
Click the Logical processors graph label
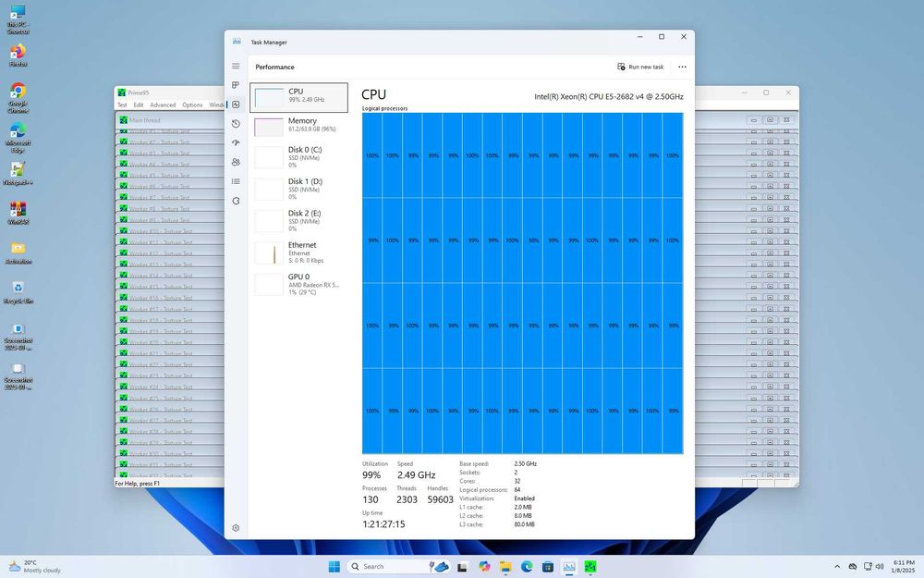(x=384, y=108)
